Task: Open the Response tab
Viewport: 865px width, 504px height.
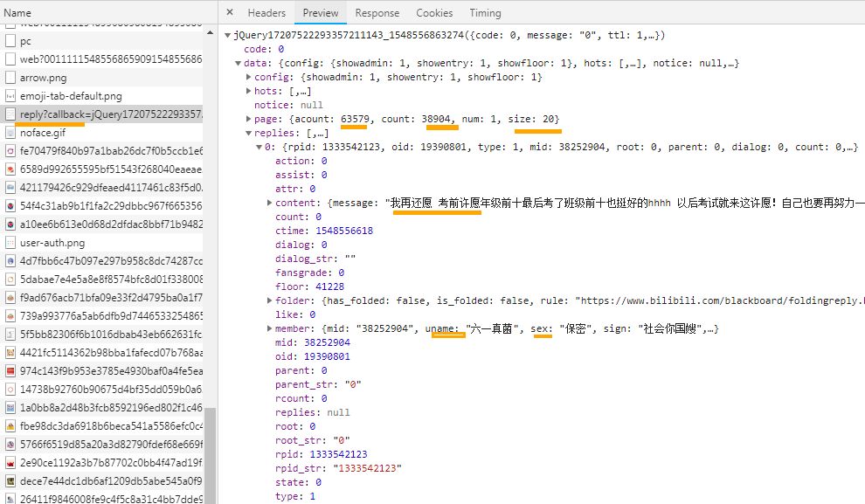Action: point(377,13)
